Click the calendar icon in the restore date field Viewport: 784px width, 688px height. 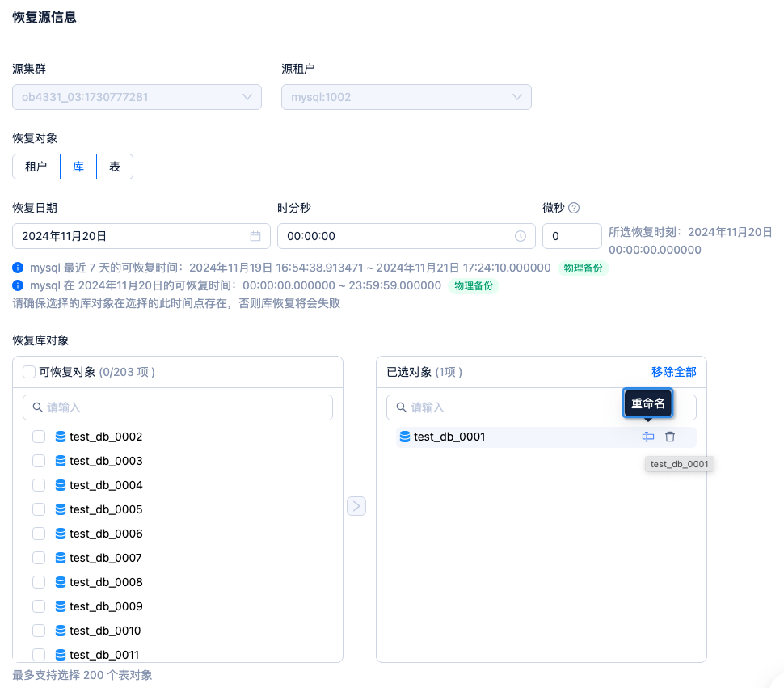(255, 236)
